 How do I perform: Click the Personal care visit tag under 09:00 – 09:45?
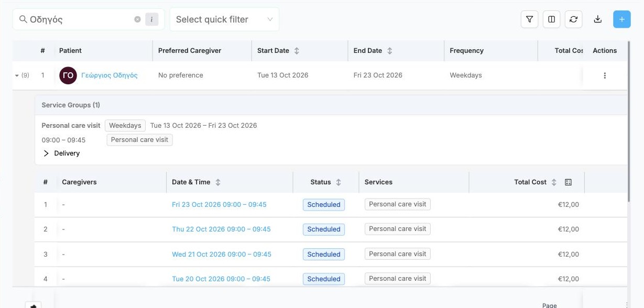coord(139,140)
